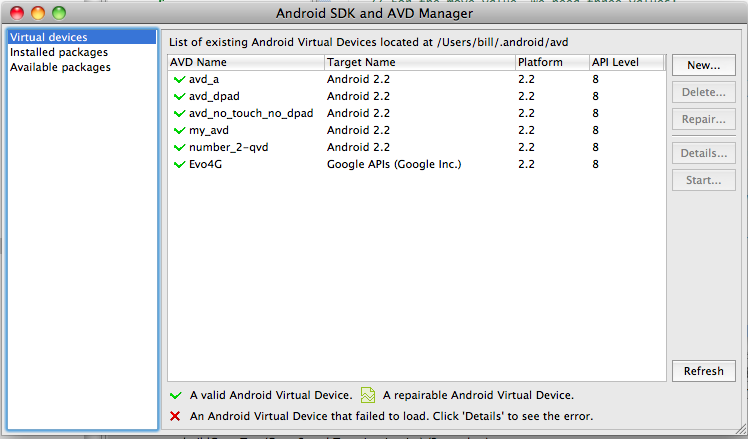Click checkmark icon next to number_2-qvd

(x=179, y=147)
